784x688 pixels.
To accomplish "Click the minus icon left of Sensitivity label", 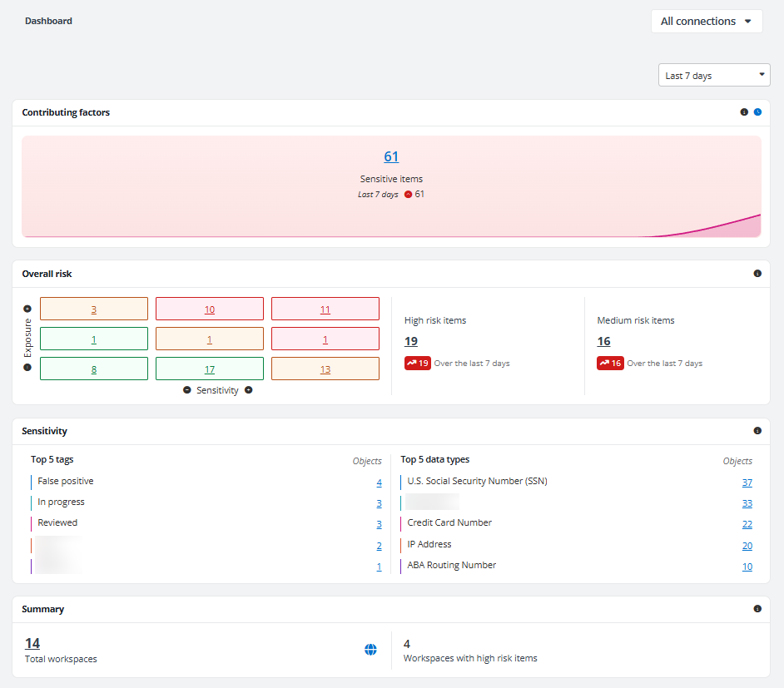I will [187, 389].
